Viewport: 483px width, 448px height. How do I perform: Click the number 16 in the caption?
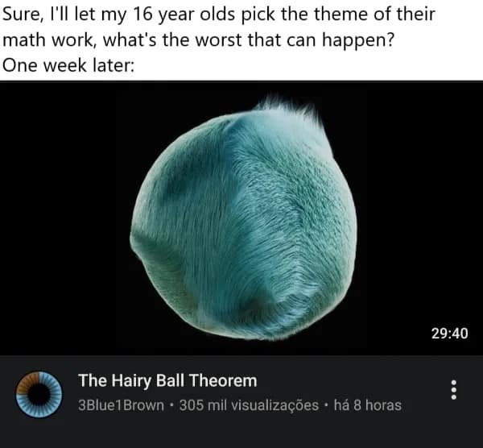(x=142, y=14)
